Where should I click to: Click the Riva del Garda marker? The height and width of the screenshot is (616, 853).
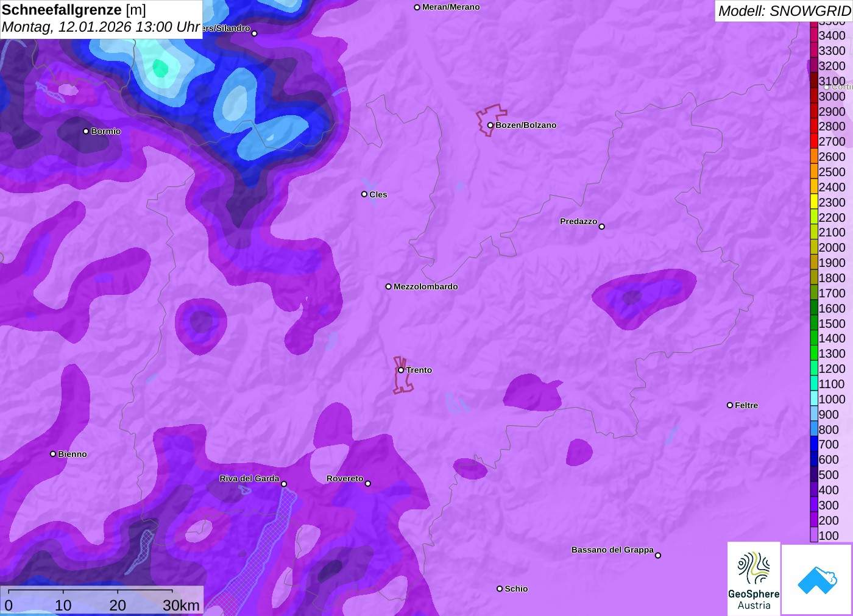click(x=284, y=484)
